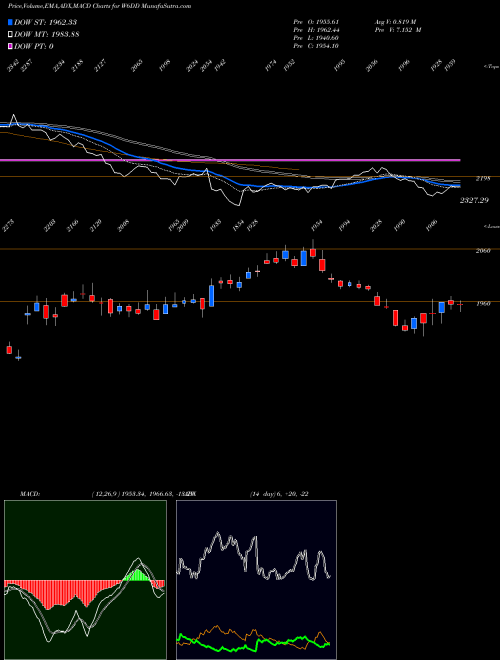Click the 'Pre H: 1962.44' value

[316, 30]
